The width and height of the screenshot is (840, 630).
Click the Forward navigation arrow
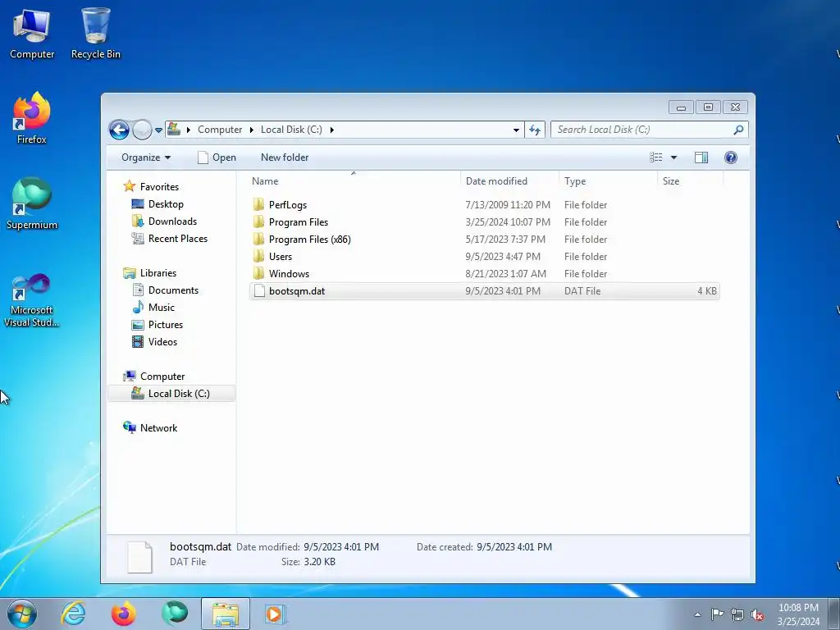[142, 130]
